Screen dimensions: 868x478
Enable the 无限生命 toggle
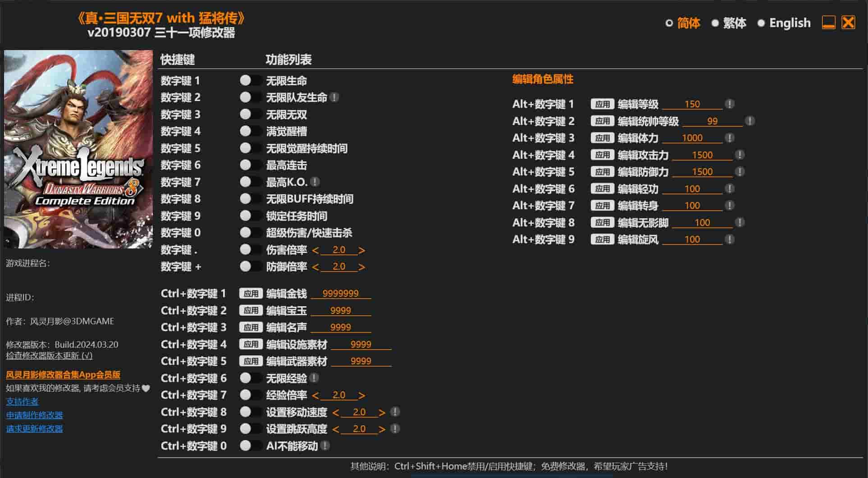click(250, 80)
